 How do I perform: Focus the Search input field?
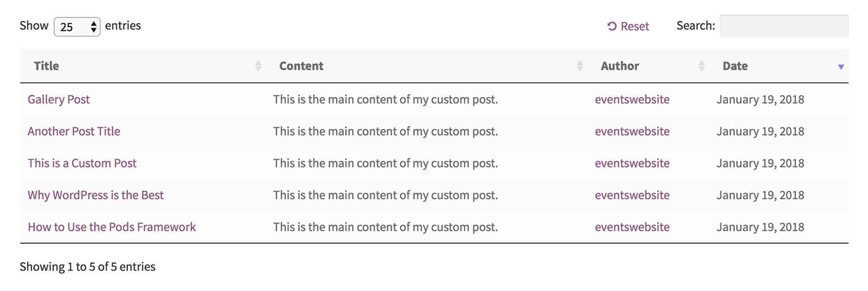[x=784, y=26]
